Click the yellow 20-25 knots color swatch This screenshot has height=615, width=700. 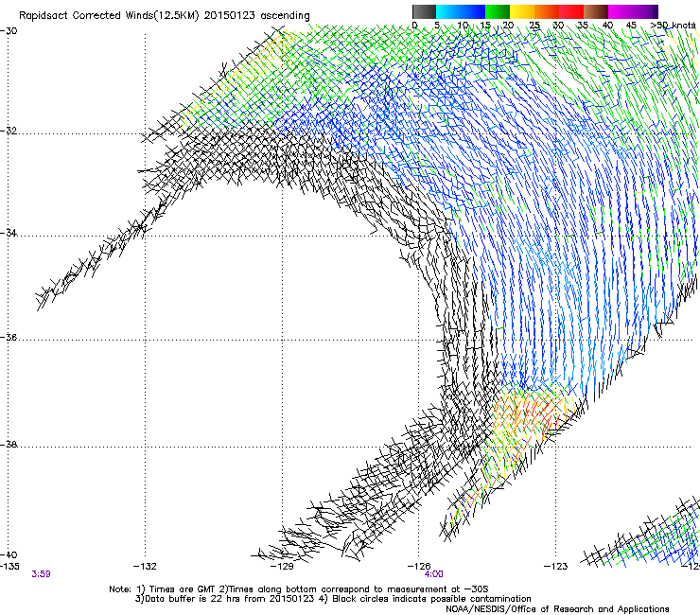pos(522,11)
